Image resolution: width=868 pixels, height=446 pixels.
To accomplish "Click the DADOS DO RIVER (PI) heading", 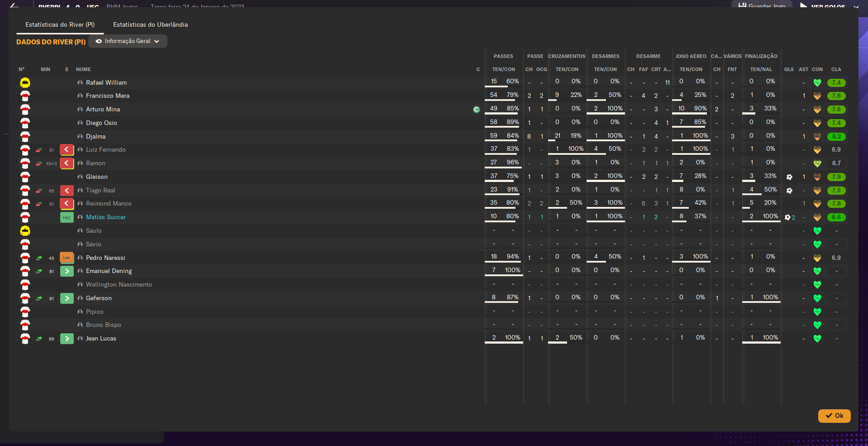I will [51, 42].
